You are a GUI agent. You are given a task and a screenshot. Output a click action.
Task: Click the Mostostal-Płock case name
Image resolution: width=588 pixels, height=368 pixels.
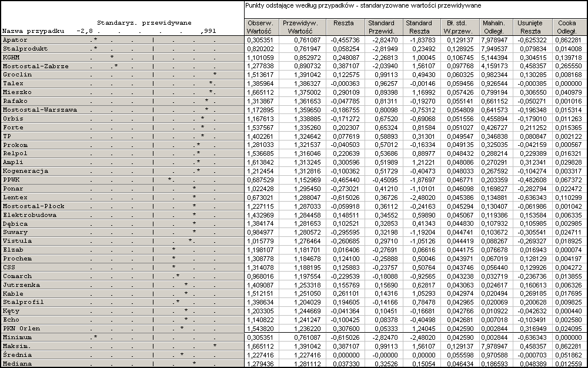pos(34,206)
